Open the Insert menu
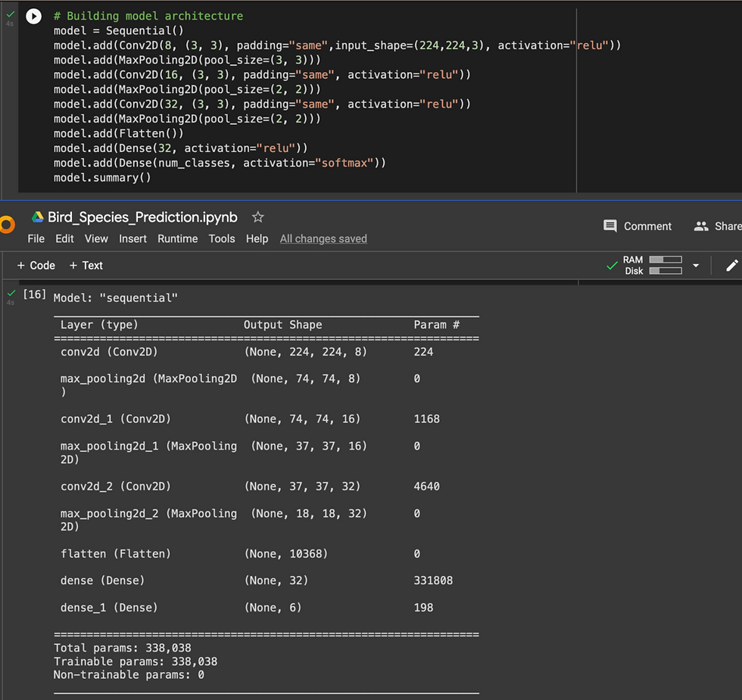 [x=132, y=239]
